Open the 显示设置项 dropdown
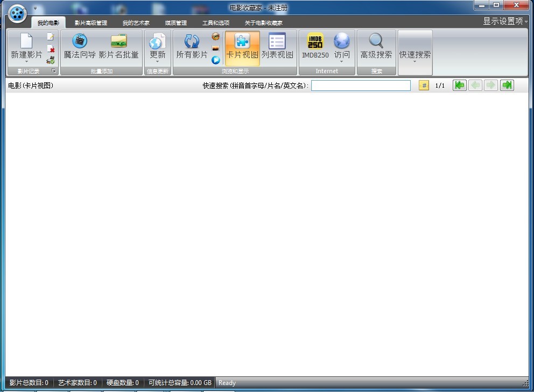The height and width of the screenshot is (392, 534). pyautogui.click(x=505, y=21)
